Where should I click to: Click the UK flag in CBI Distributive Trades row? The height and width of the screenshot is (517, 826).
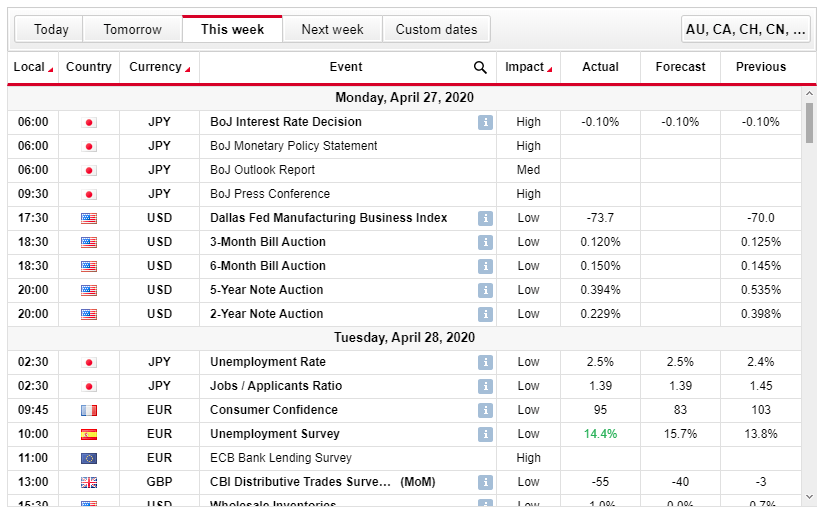click(89, 482)
